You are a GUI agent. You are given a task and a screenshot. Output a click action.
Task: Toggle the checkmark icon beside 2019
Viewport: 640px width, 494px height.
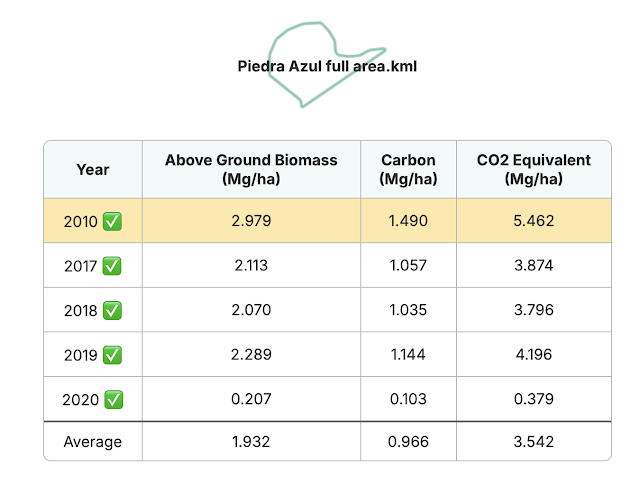coord(112,355)
